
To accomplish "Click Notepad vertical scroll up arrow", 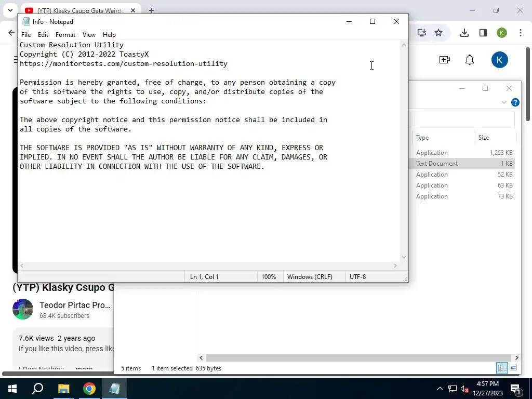I will point(404,45).
